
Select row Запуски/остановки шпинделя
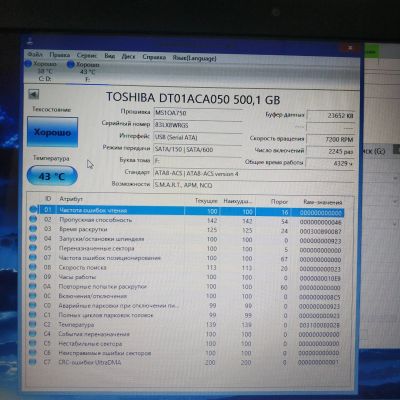pyautogui.click(x=186, y=239)
